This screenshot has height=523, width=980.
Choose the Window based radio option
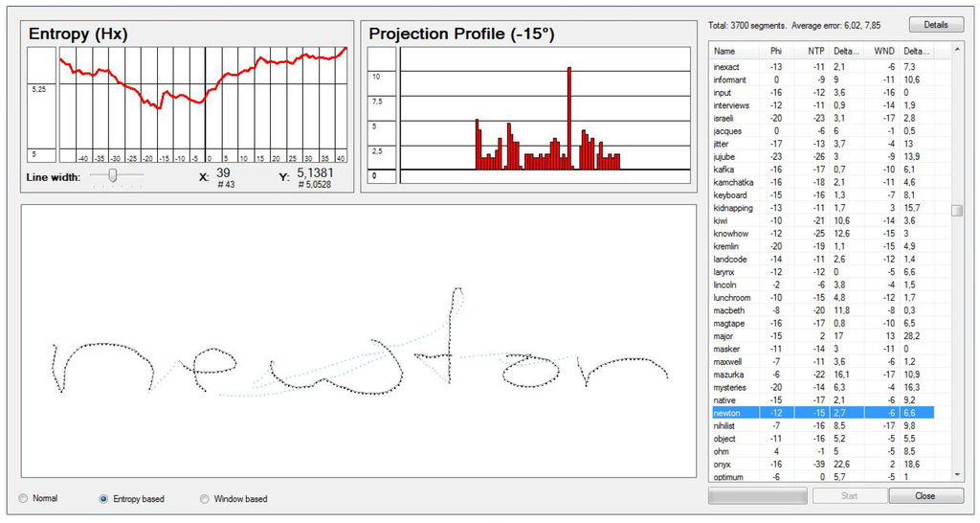[x=205, y=498]
